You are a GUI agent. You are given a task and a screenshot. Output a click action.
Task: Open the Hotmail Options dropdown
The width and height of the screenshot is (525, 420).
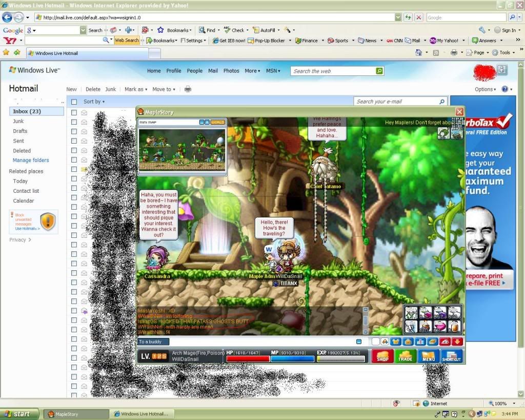(486, 89)
